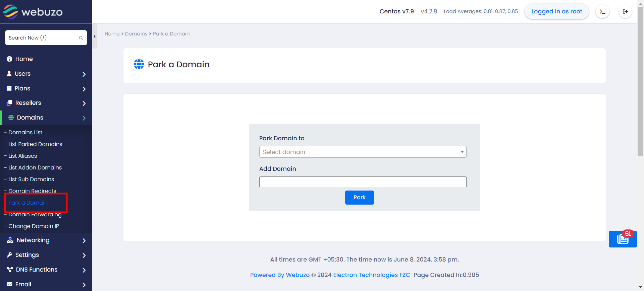The height and width of the screenshot is (291, 644).
Task: Click the Home dashboard icon
Action: point(9,59)
